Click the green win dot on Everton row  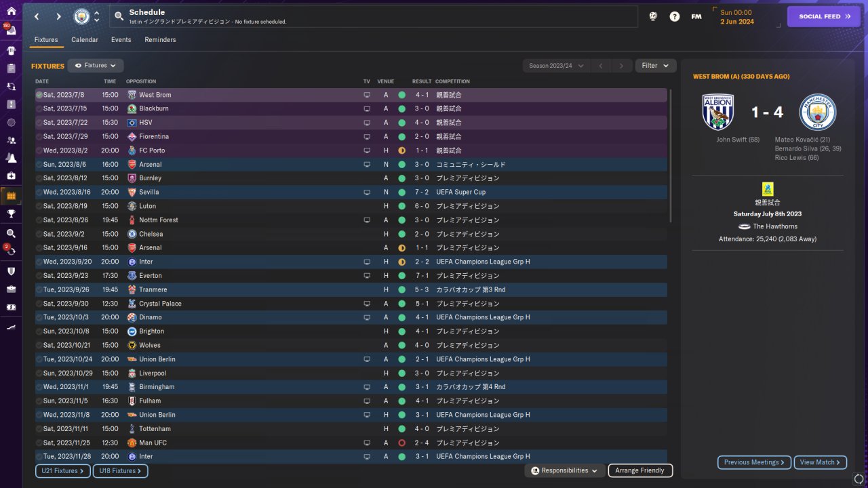click(401, 276)
